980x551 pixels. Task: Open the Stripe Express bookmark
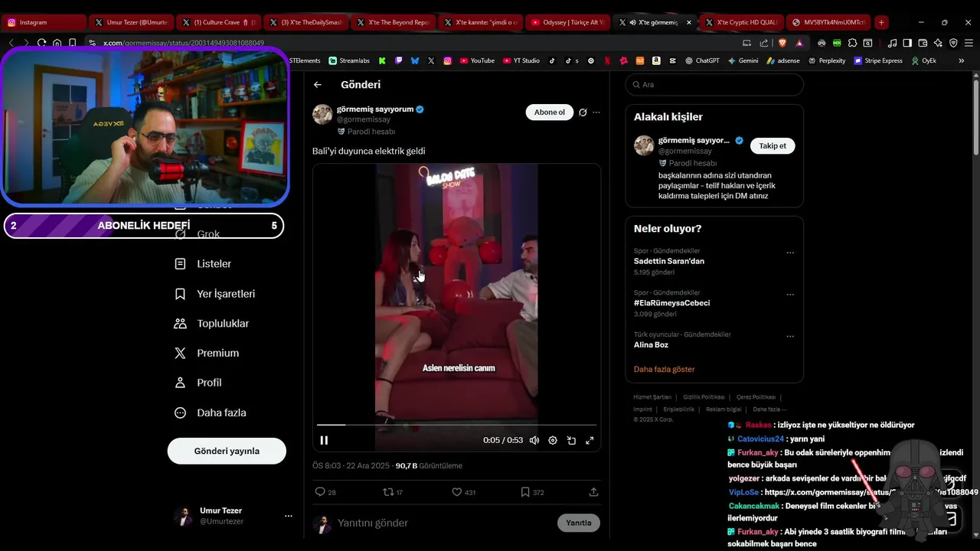pos(878,60)
